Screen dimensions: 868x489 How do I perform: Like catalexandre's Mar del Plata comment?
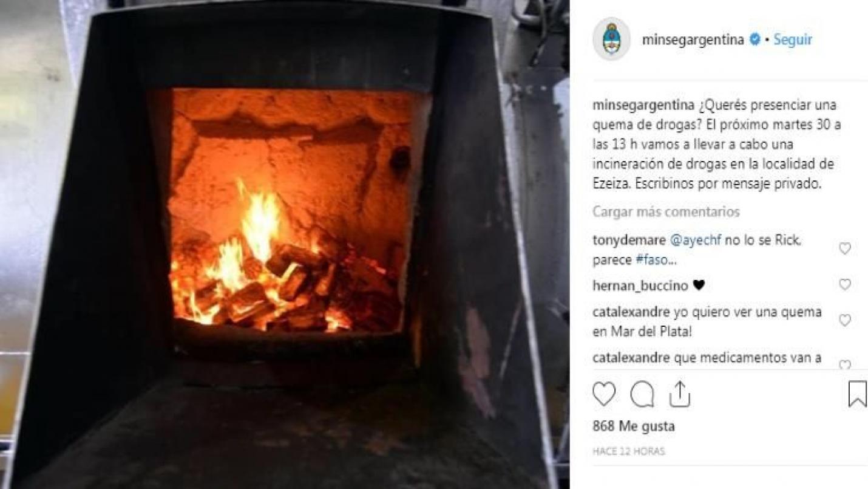tap(844, 320)
